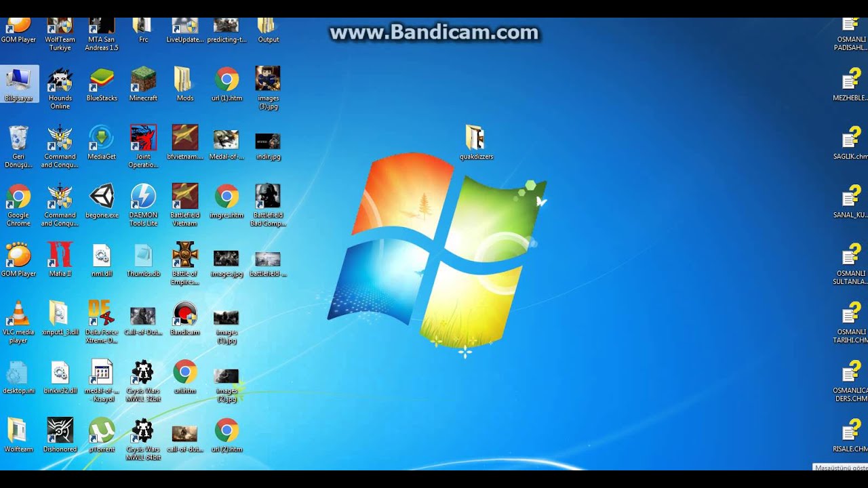Screen dimensions: 868x488
Task: Open the quakdizzers folder
Action: click(x=476, y=142)
